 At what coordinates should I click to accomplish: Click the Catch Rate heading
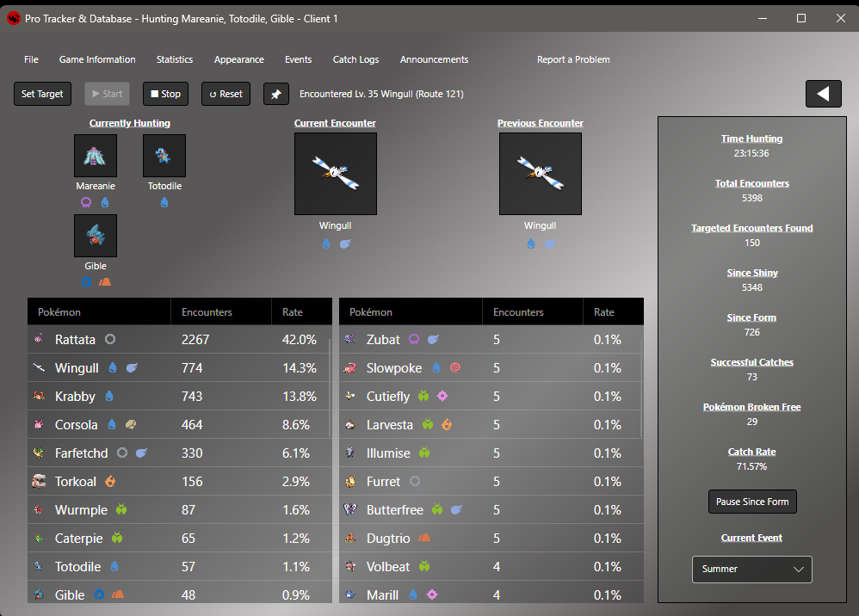tap(751, 452)
